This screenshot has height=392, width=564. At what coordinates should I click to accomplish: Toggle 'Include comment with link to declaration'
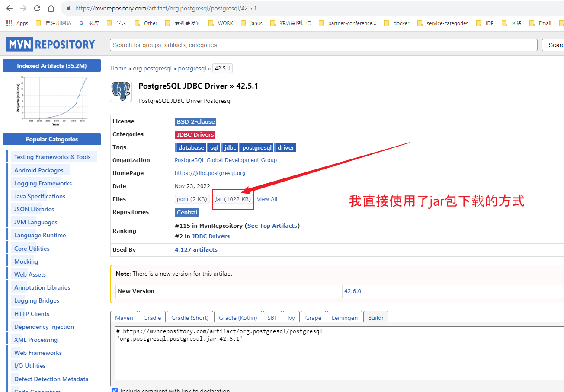[x=115, y=389]
